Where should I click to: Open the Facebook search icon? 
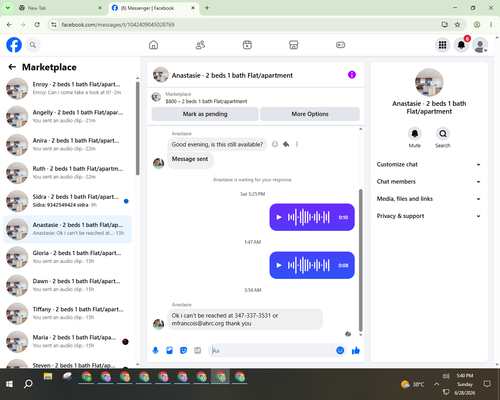pos(33,45)
